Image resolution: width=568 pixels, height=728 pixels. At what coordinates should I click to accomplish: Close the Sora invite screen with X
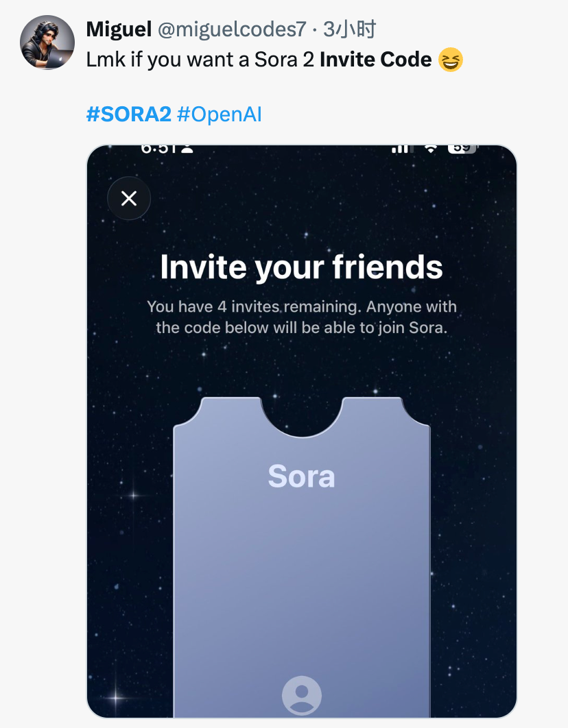pyautogui.click(x=129, y=199)
